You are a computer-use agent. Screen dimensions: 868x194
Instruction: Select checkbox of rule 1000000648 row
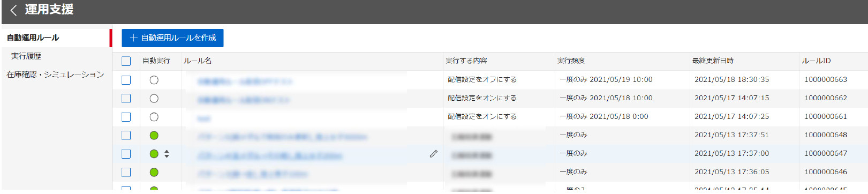pos(126,136)
